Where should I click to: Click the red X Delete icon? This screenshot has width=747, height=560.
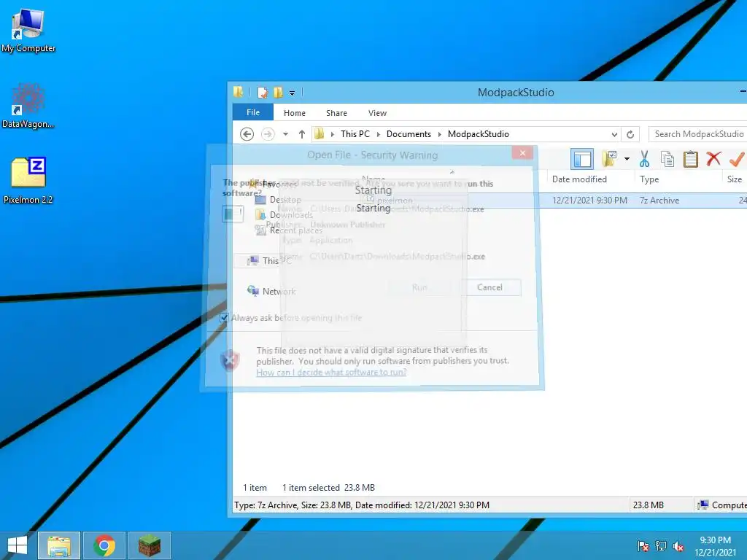click(713, 159)
